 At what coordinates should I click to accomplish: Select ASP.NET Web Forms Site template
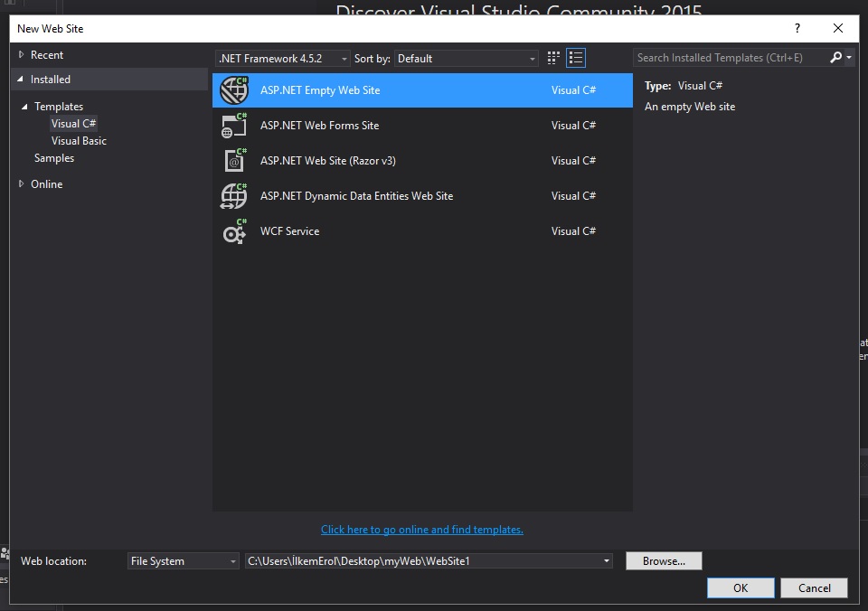coord(422,126)
